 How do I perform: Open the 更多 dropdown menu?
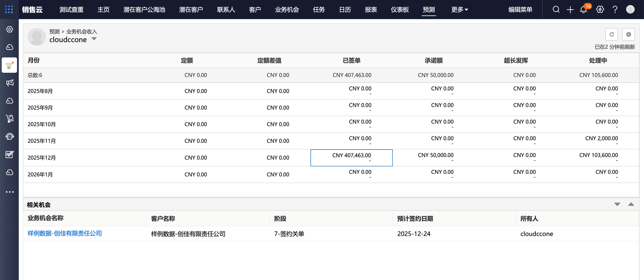459,10
